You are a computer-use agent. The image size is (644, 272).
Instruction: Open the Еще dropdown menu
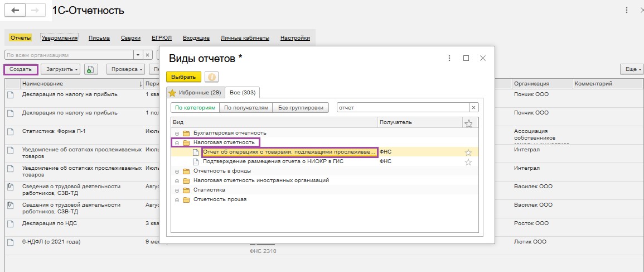tap(633, 69)
